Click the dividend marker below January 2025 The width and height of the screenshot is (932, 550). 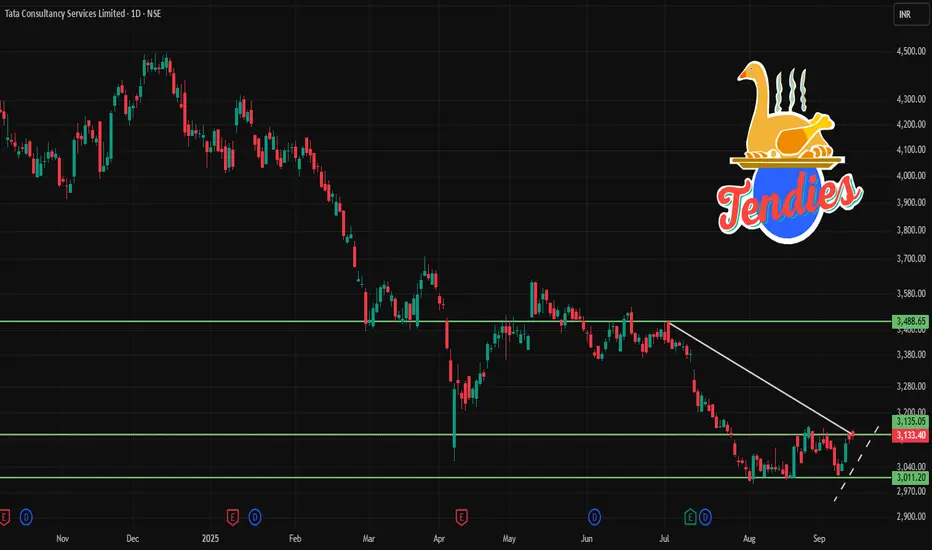255,517
